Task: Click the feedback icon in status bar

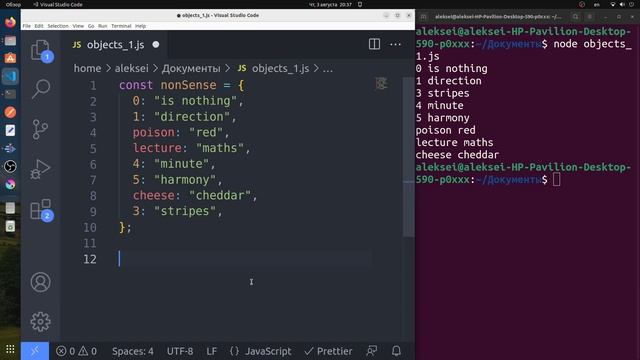Action: (371, 351)
